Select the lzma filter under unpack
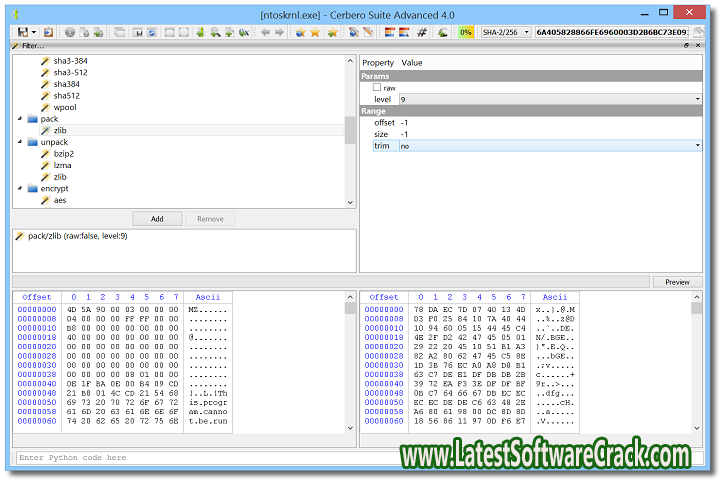The image size is (720, 480). 62,165
